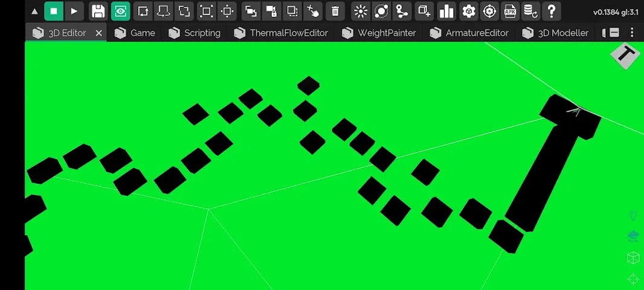Click the T orientation gizmo in viewport
This screenshot has width=644, height=290.
[x=626, y=56]
